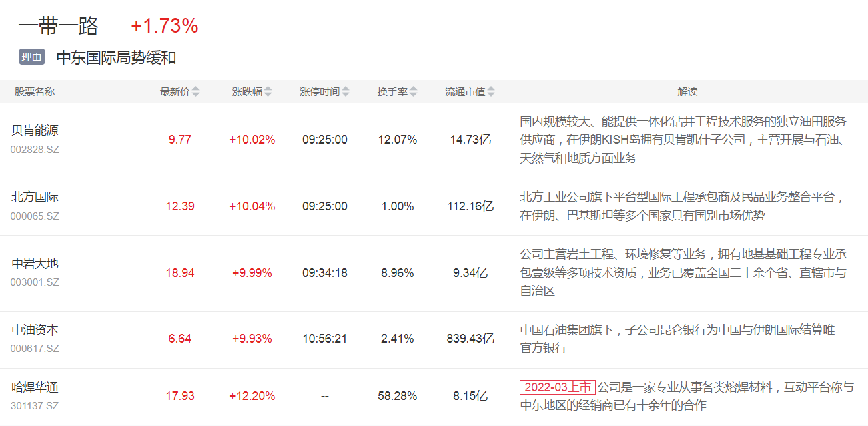Click the 换手率 column header label
Image resolution: width=868 pixels, height=426 pixels.
pyautogui.click(x=392, y=92)
